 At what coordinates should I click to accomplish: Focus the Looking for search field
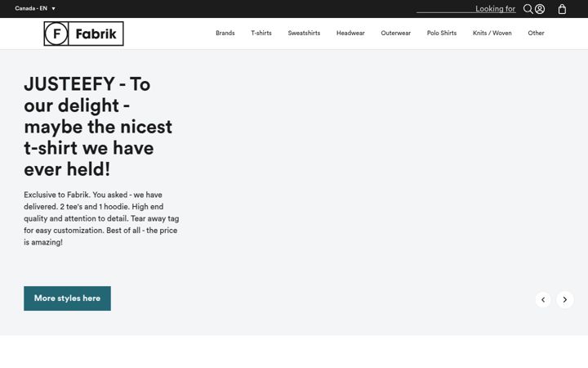[x=466, y=9]
